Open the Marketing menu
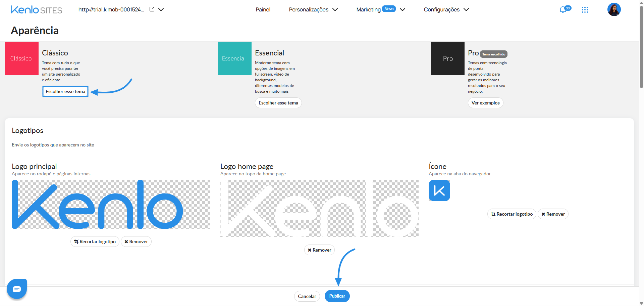The width and height of the screenshot is (644, 306). tap(381, 9)
